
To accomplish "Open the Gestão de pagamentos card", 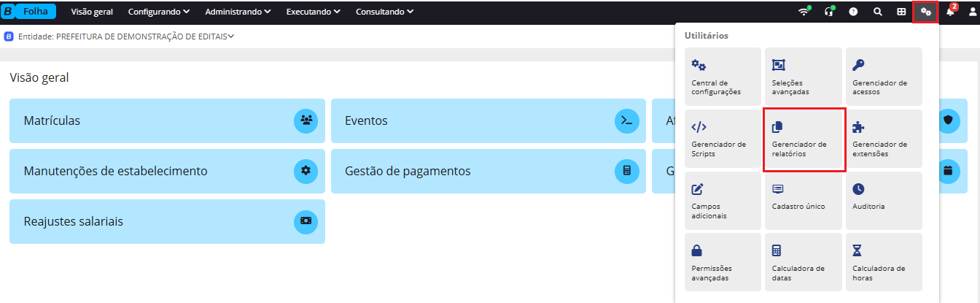I will point(488,171).
